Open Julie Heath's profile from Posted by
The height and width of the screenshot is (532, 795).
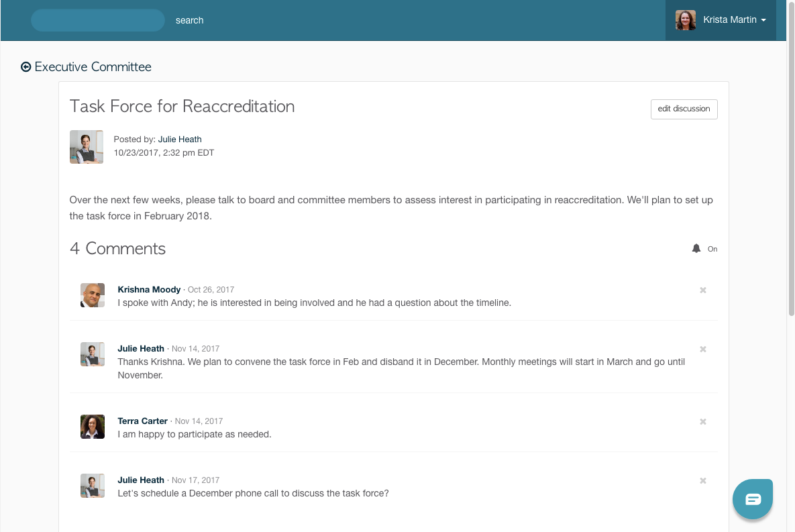(180, 140)
